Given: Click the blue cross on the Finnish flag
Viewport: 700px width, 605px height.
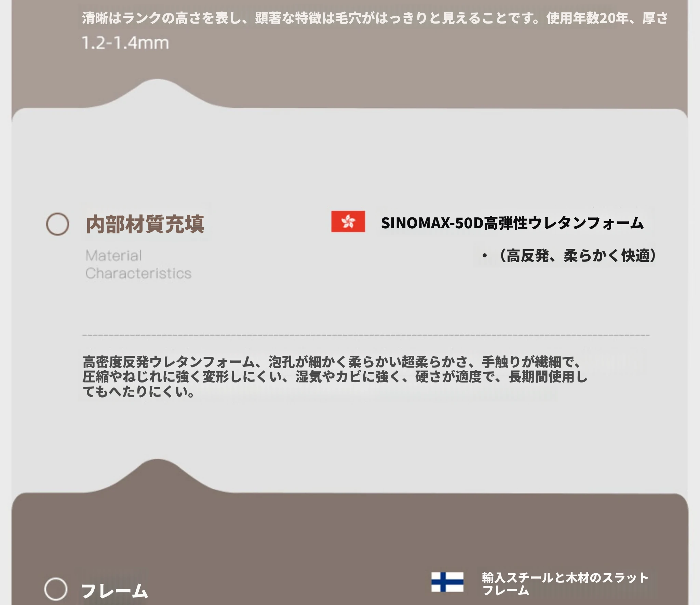Looking at the screenshot, I should coord(443,582).
